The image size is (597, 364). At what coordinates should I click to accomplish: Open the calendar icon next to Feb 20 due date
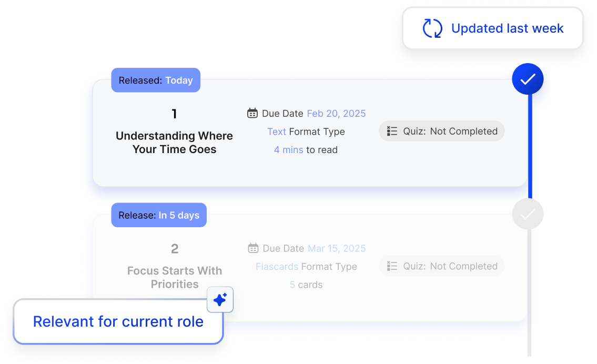coord(252,113)
